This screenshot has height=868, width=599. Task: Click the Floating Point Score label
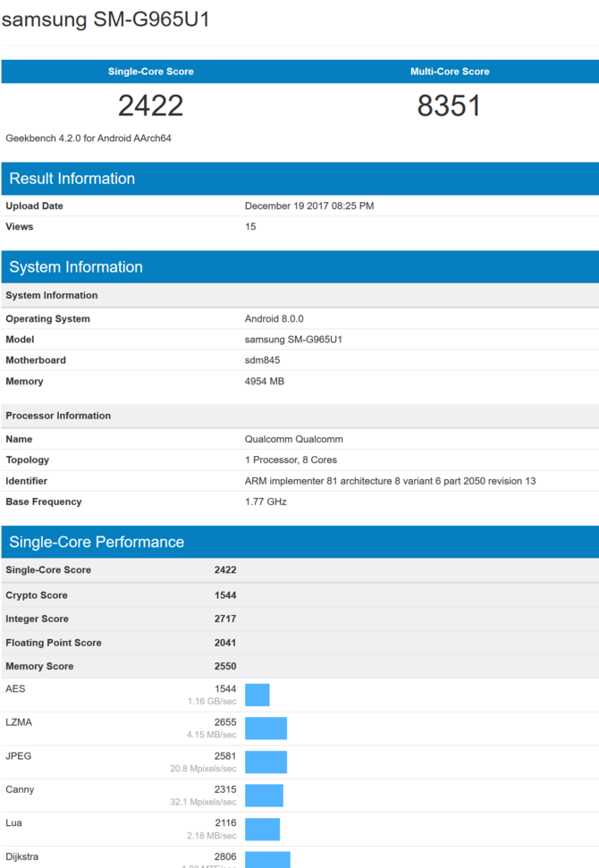tap(54, 643)
